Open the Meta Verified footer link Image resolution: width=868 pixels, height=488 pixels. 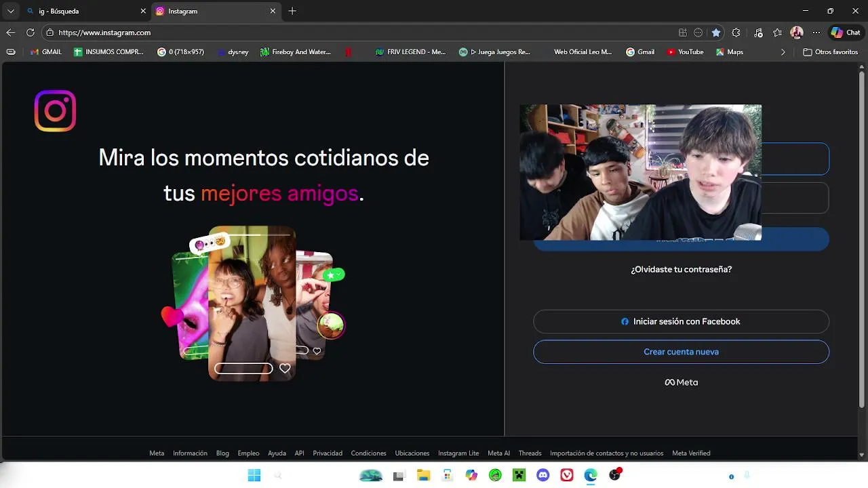coord(691,453)
